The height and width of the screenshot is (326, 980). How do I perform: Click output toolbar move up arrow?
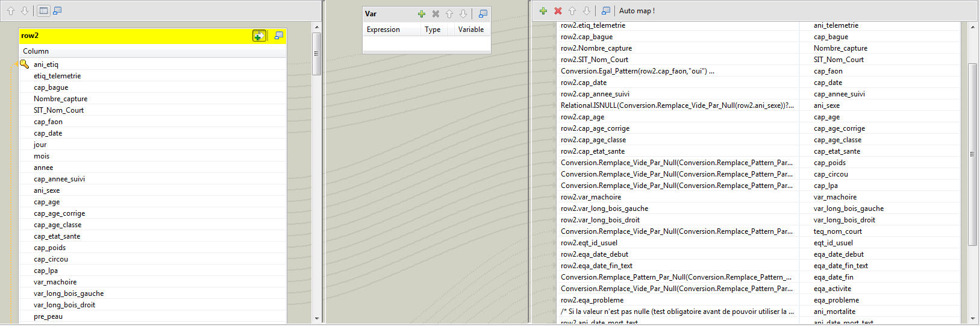572,11
